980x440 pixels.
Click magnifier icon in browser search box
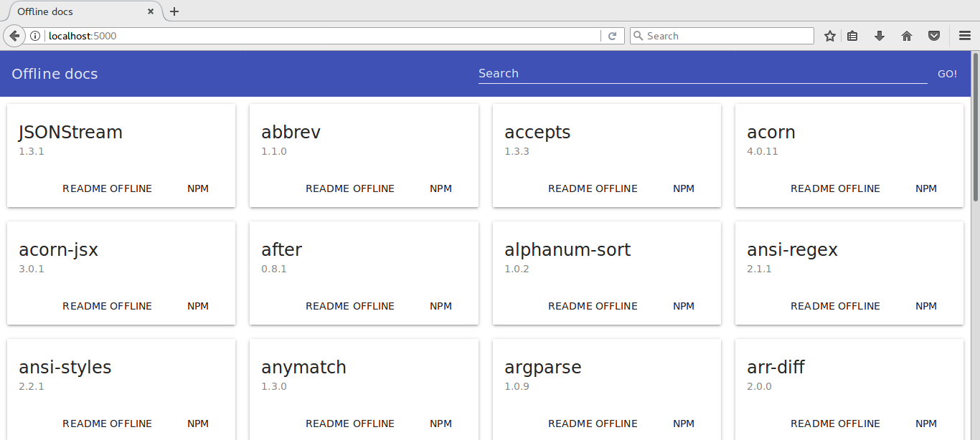click(x=638, y=36)
